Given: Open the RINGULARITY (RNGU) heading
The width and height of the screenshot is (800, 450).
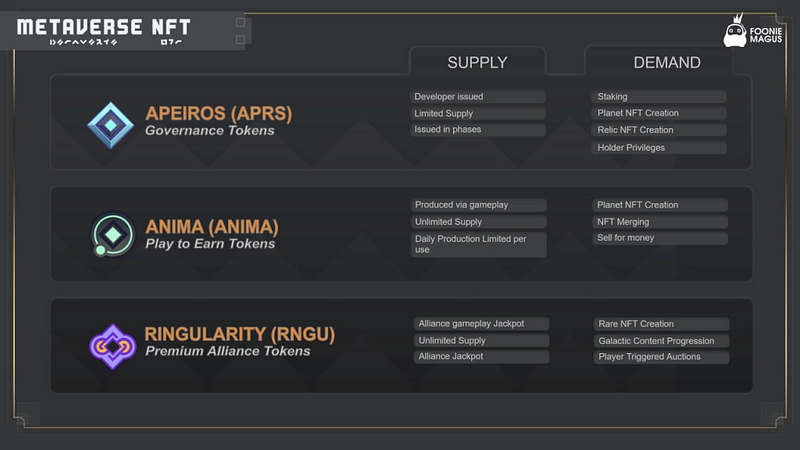Looking at the screenshot, I should [x=240, y=334].
